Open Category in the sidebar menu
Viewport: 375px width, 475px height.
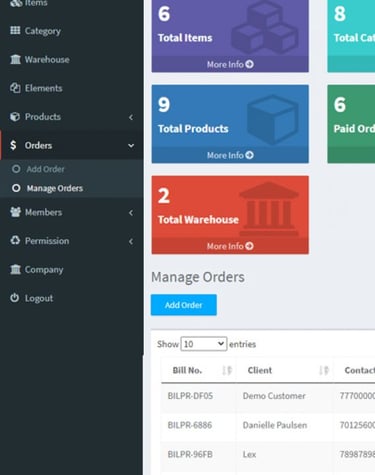pos(72,31)
